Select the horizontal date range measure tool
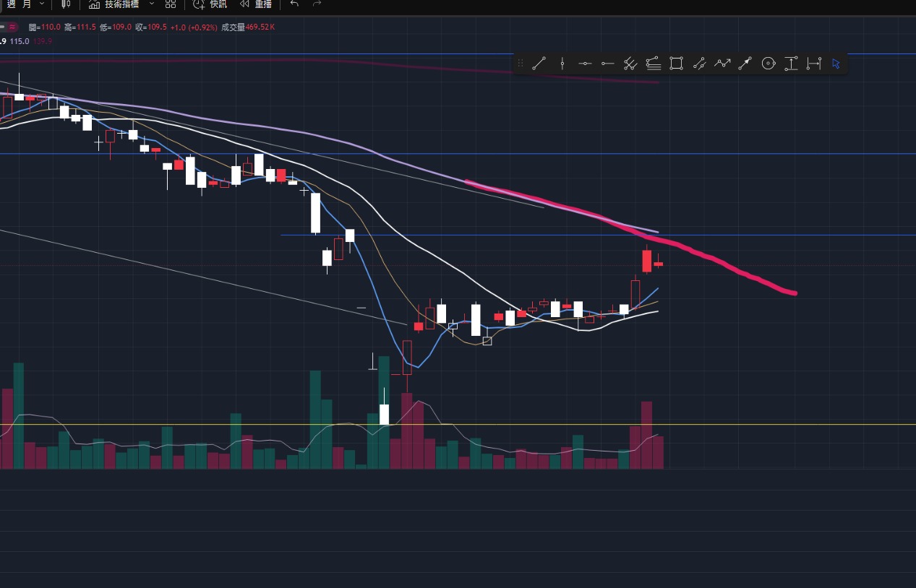 point(814,64)
